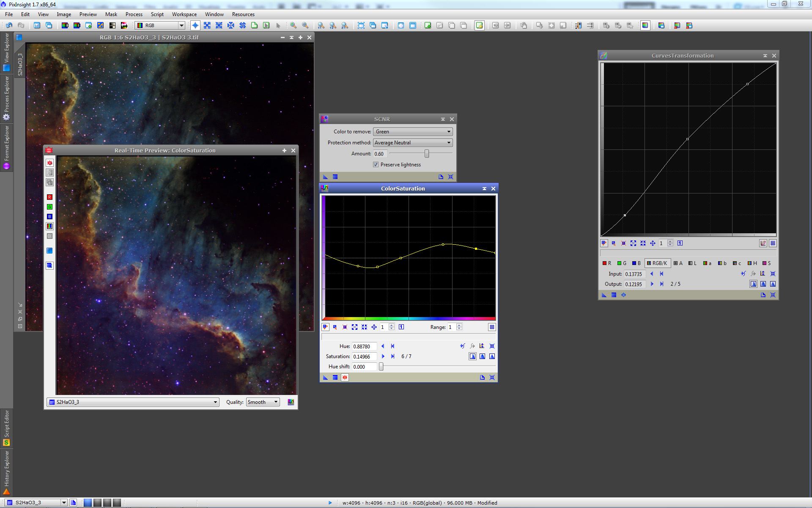Go to next point in CurvesTransformation Output row

click(x=652, y=284)
